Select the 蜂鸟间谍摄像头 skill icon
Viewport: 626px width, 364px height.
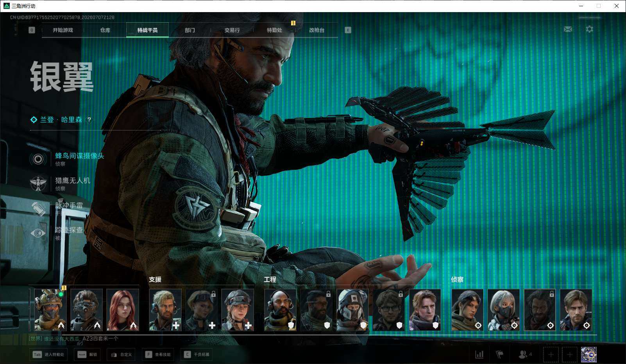tap(38, 159)
